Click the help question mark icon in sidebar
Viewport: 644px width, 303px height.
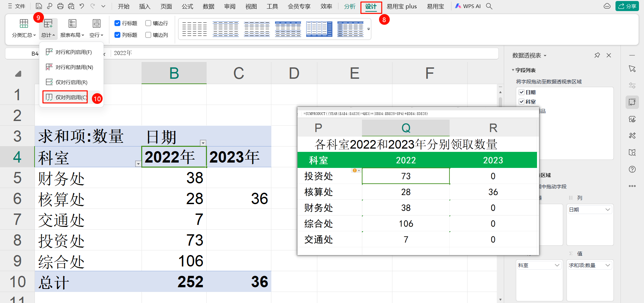click(632, 169)
